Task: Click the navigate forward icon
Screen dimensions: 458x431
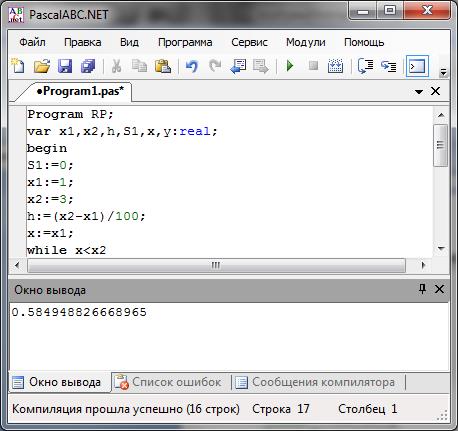Action: (261, 66)
